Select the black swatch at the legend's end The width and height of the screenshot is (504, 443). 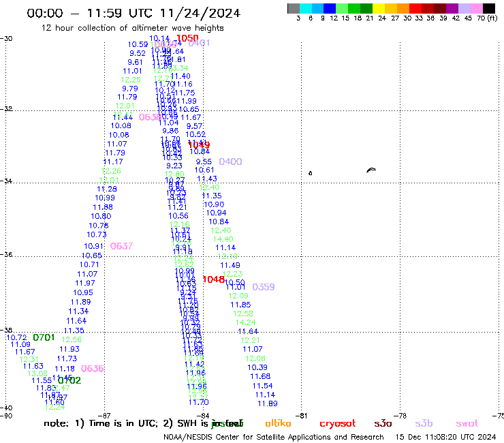pyautogui.click(x=489, y=8)
